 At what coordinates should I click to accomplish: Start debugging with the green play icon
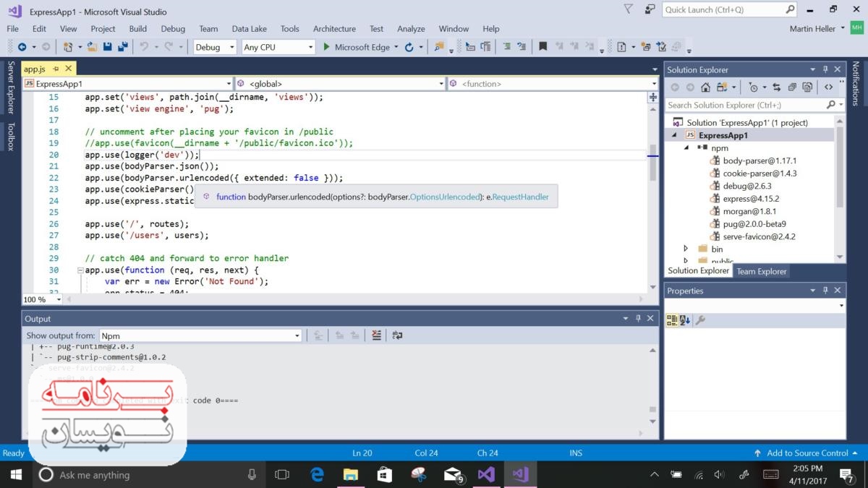326,47
